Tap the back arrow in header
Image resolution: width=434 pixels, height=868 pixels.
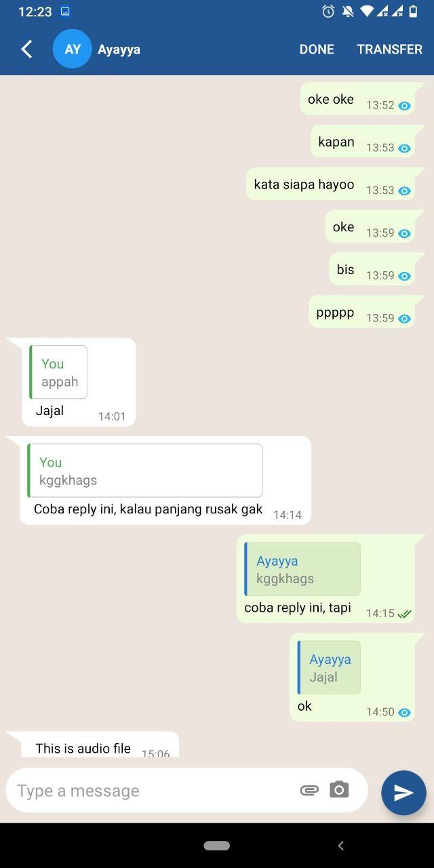click(x=26, y=49)
